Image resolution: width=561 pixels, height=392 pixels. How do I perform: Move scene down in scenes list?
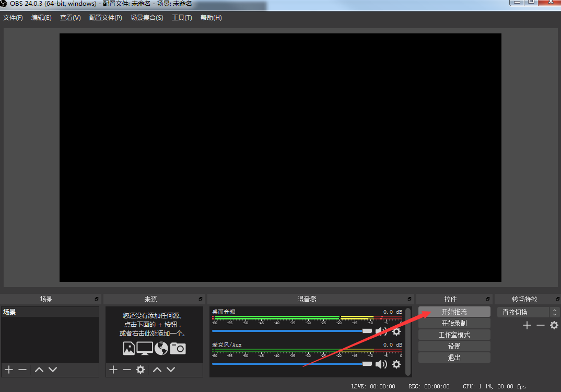pyautogui.click(x=53, y=370)
